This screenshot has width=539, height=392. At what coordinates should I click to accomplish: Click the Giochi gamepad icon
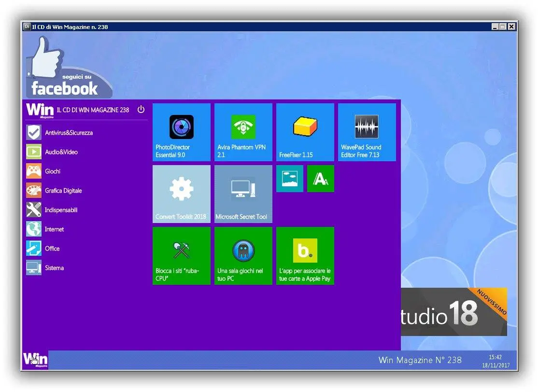point(34,171)
